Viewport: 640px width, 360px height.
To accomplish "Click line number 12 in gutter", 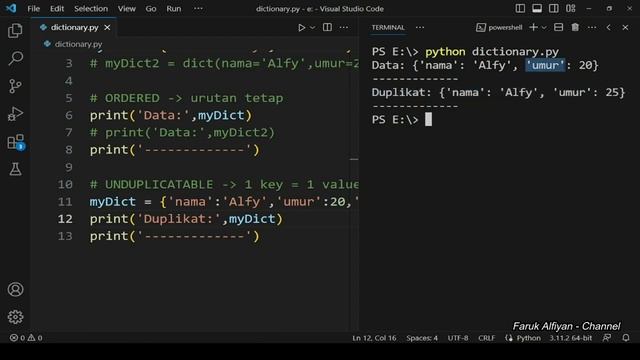I will pyautogui.click(x=65, y=219).
